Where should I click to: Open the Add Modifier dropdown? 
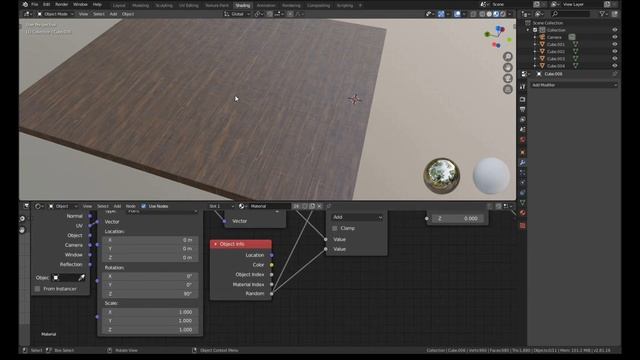[574, 85]
